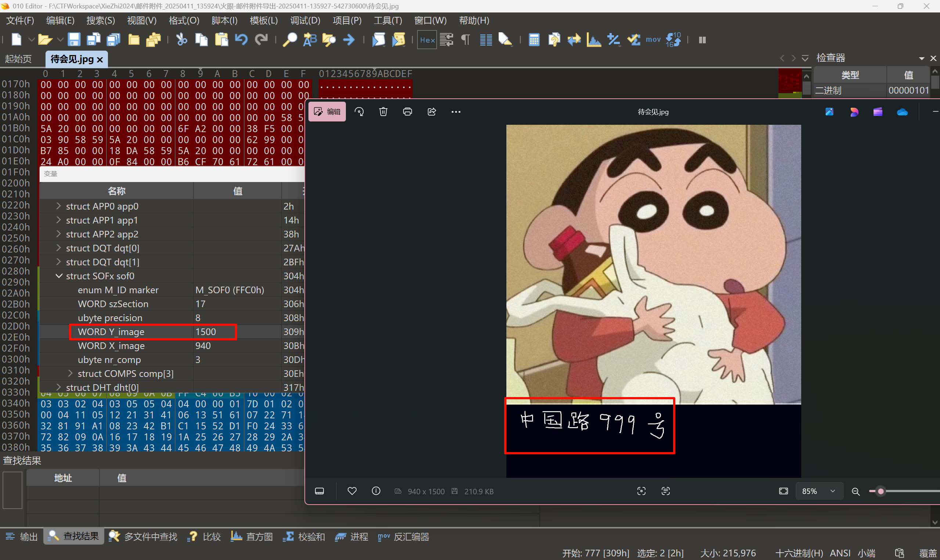
Task: Click the Highlighter tool icon
Action: click(505, 40)
